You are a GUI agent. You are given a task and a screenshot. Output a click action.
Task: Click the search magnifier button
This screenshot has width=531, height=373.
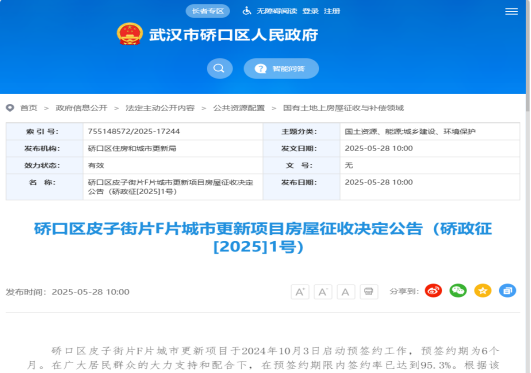click(x=220, y=68)
